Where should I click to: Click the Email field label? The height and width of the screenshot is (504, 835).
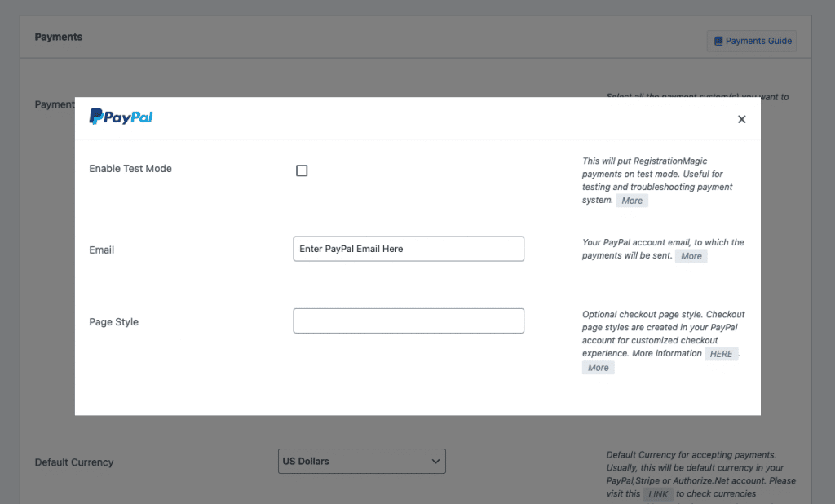[101, 250]
